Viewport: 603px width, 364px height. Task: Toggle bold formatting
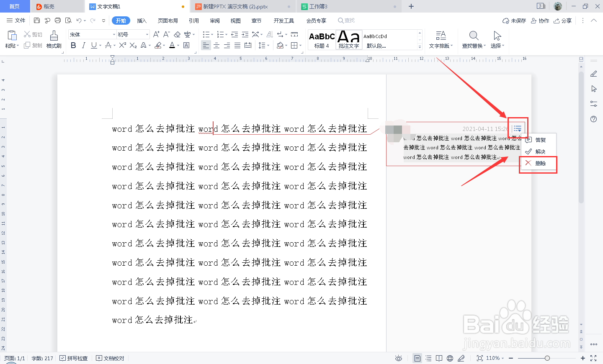(x=73, y=45)
